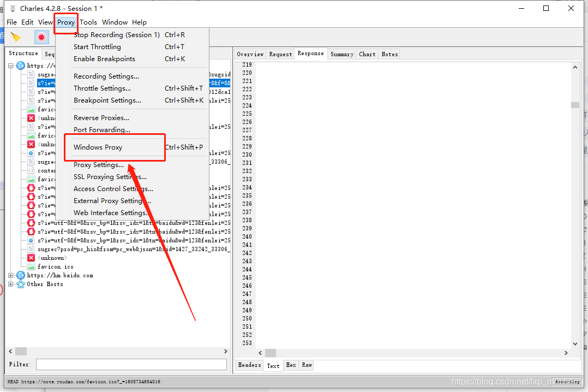Switch to the Headers bottom tab
This screenshot has height=392, width=588.
[x=249, y=365]
